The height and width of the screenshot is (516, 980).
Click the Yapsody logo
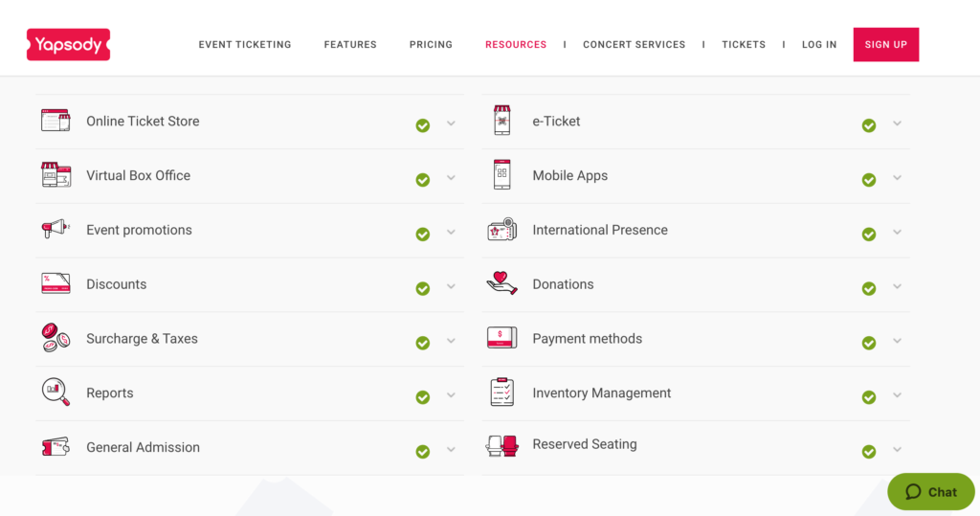click(x=68, y=44)
